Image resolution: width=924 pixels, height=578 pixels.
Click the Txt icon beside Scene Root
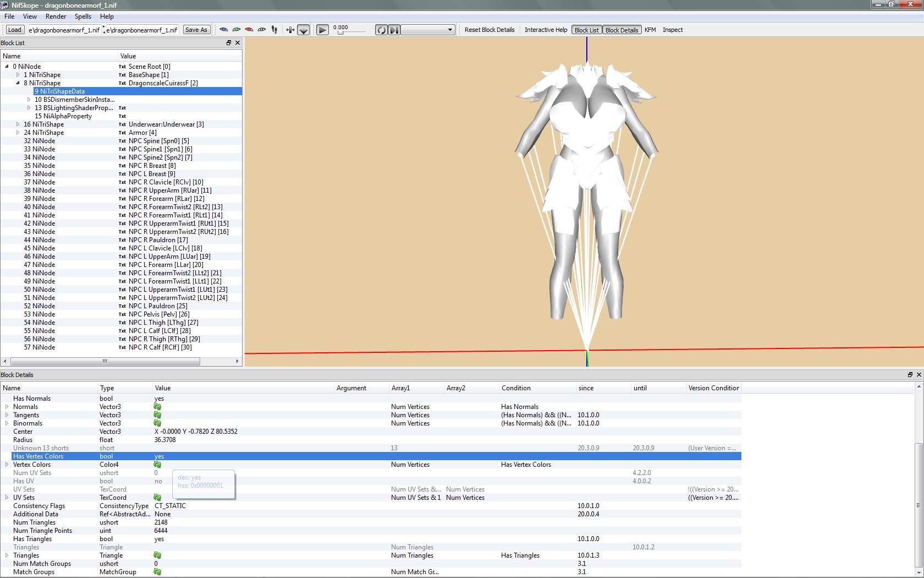click(x=122, y=67)
